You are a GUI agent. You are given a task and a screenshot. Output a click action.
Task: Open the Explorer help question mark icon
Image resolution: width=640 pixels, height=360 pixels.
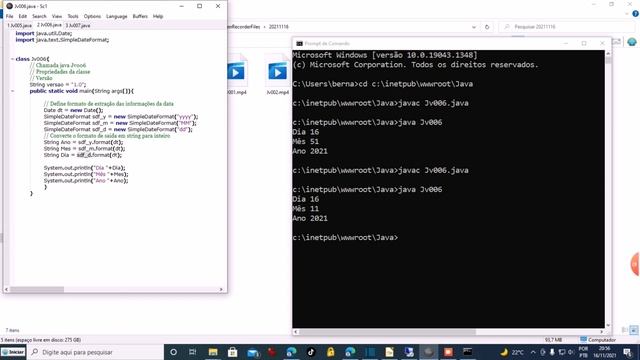coord(635,14)
